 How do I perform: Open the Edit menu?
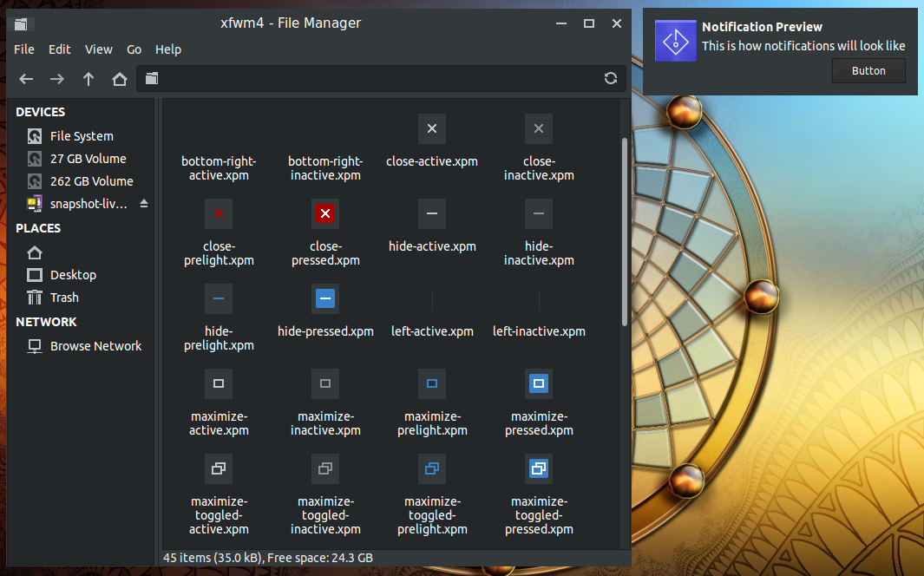(60, 49)
